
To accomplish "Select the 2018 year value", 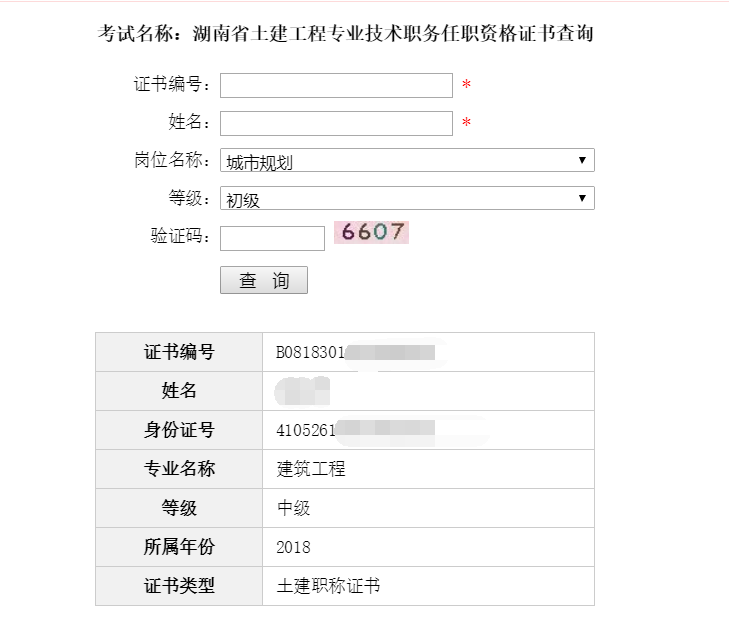I will (x=294, y=547).
